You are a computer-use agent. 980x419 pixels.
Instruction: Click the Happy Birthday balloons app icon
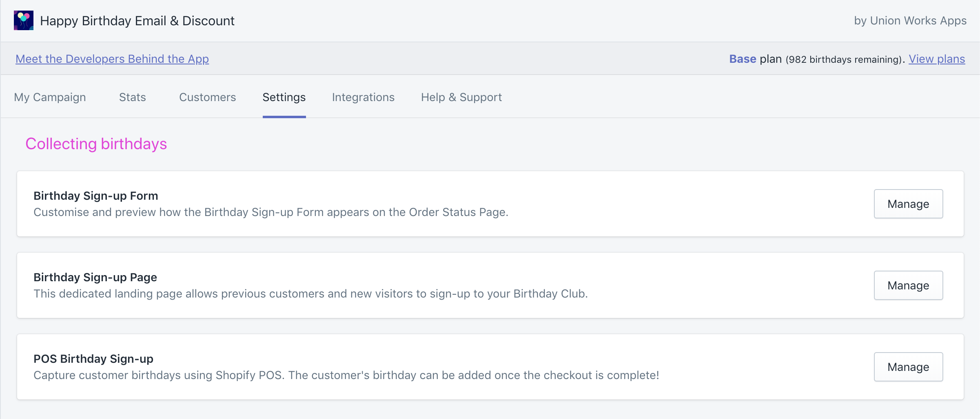24,20
